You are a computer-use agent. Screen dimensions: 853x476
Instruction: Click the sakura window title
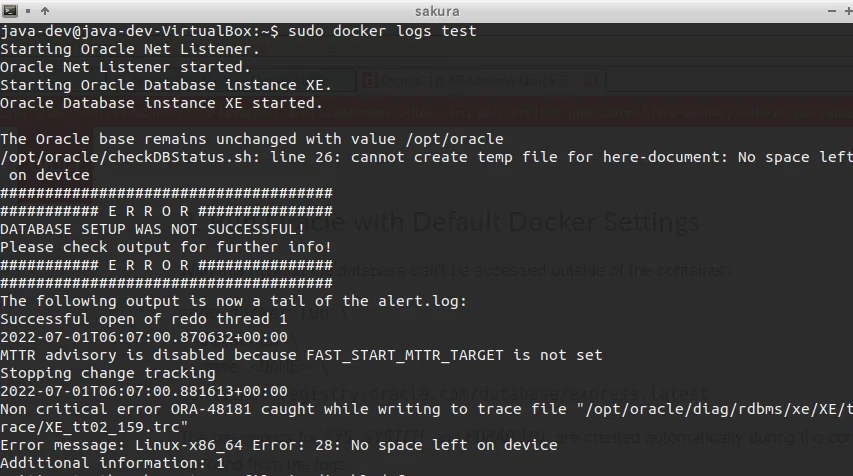[x=437, y=11]
